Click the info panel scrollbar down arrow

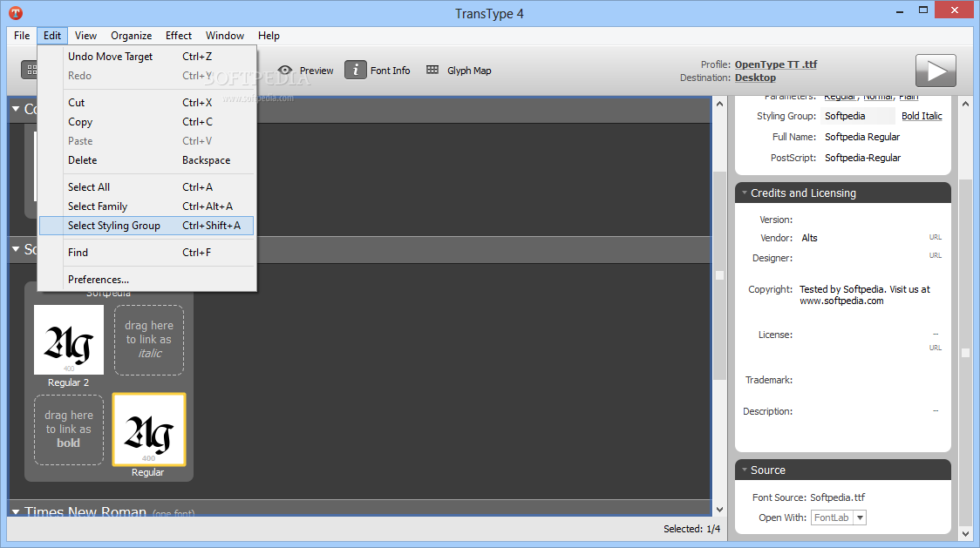pyautogui.click(x=966, y=534)
